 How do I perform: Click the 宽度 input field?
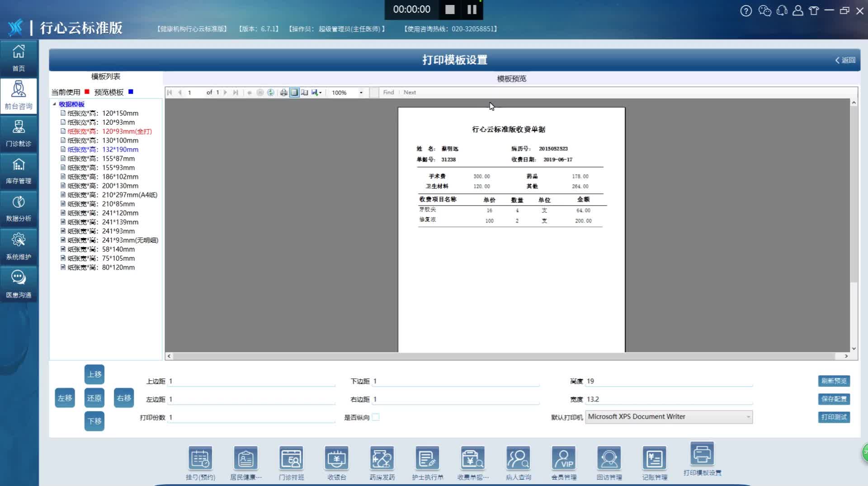tap(669, 399)
